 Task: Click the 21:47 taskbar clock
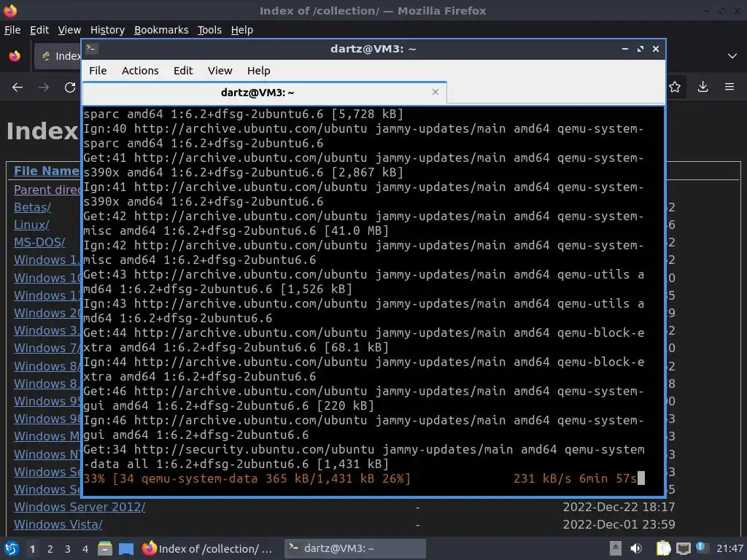729,548
